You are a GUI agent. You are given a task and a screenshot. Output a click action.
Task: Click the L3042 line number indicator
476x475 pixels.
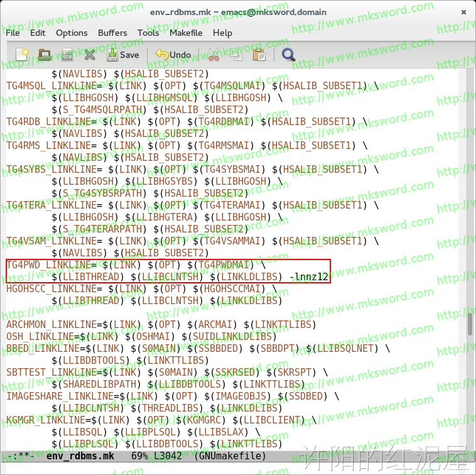pyautogui.click(x=168, y=456)
